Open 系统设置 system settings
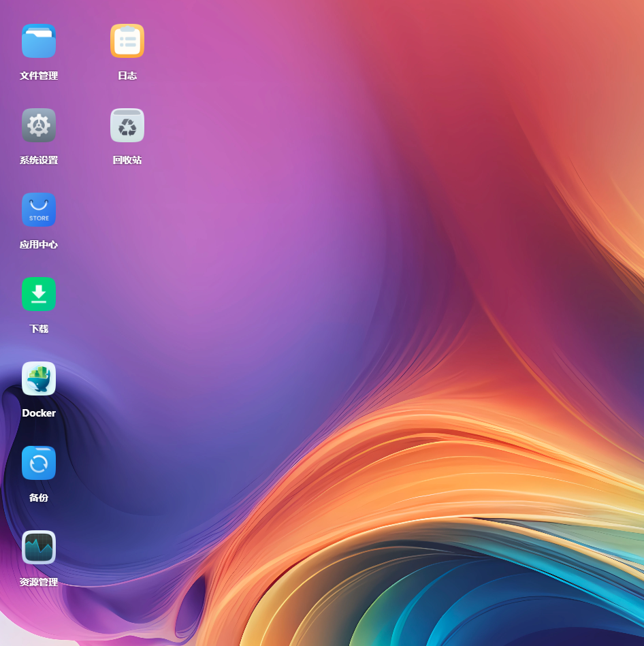 click(x=39, y=125)
